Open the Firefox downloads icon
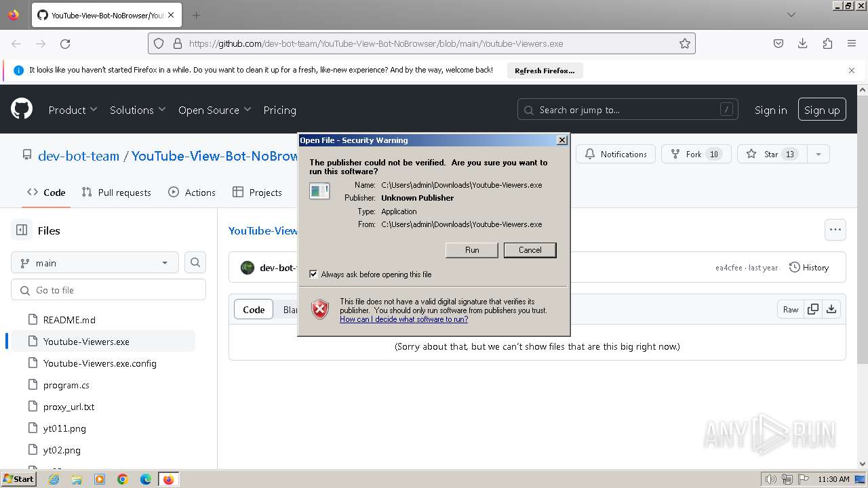Screen dimensions: 868x488 click(x=803, y=43)
